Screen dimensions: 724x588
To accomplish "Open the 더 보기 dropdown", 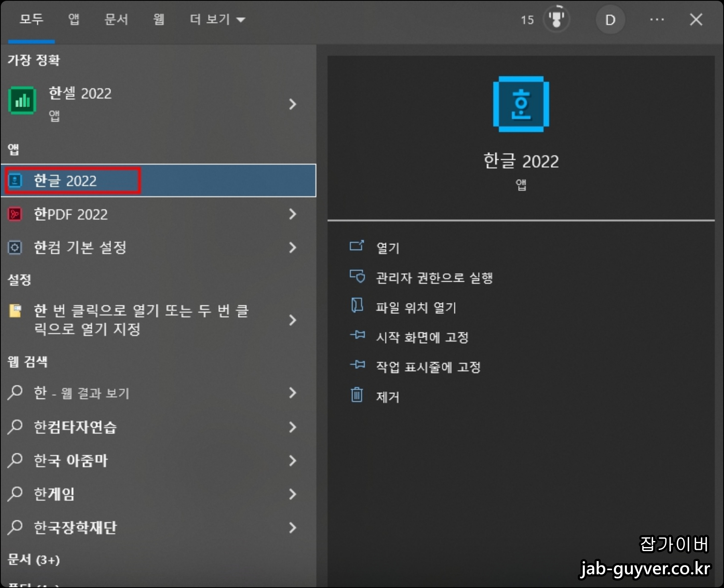I will click(217, 19).
